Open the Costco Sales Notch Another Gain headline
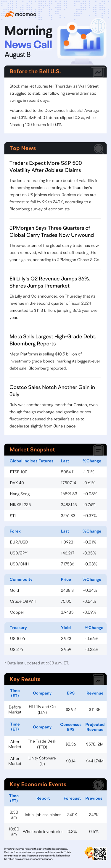111x868 pixels. click(52, 391)
